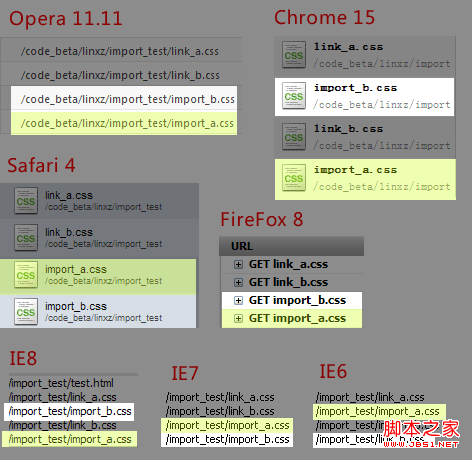472x460 pixels.
Task: Select /import_test/import_a.css in IE6 list
Action: (x=379, y=412)
